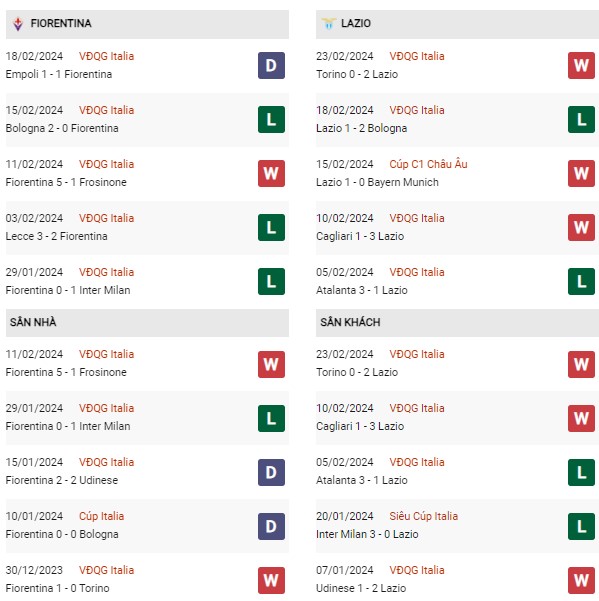The image size is (599, 601).
Task: Open the match Torino 0-2 Lazio in away list
Action: [357, 372]
